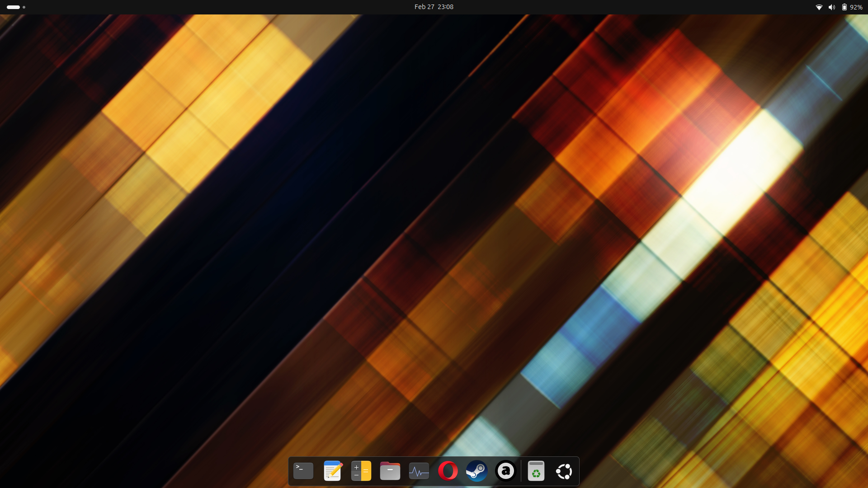Open the Trash recycle bin icon
The height and width of the screenshot is (488, 868).
[536, 471]
